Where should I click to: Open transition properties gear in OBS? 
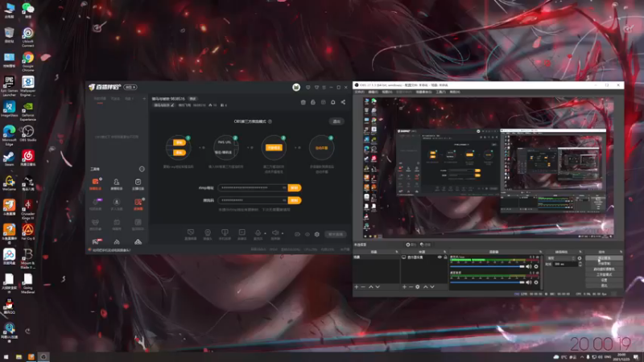coord(580,258)
